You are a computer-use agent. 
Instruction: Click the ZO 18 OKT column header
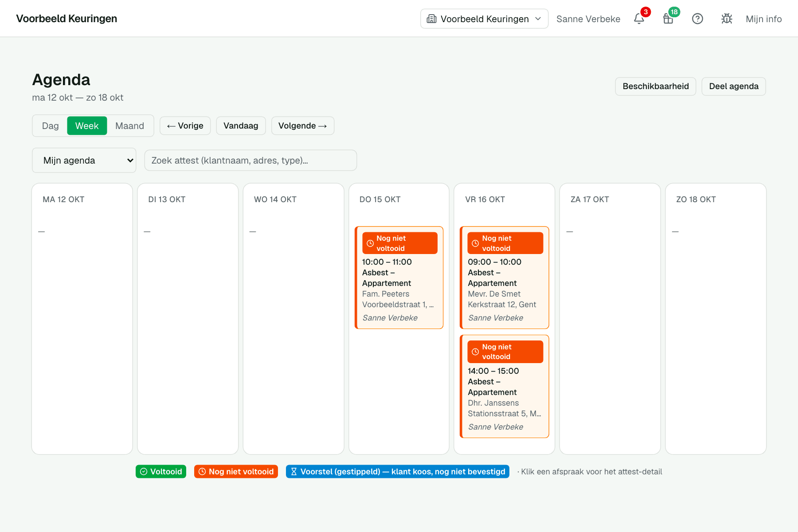(696, 199)
